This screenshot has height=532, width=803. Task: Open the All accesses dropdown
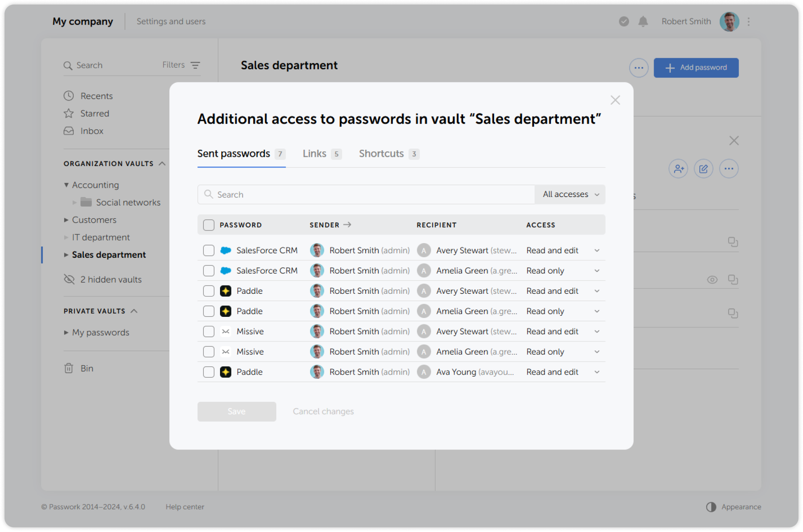click(570, 194)
